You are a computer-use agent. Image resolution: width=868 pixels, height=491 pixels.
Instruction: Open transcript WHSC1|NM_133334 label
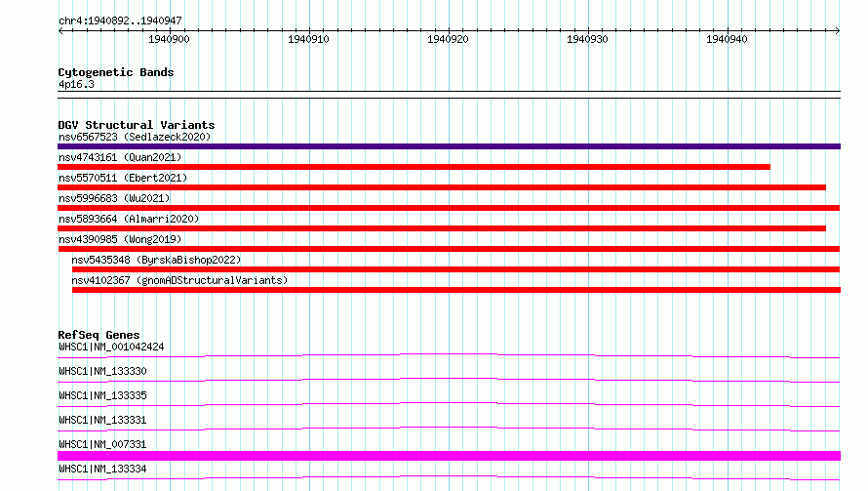[102, 469]
